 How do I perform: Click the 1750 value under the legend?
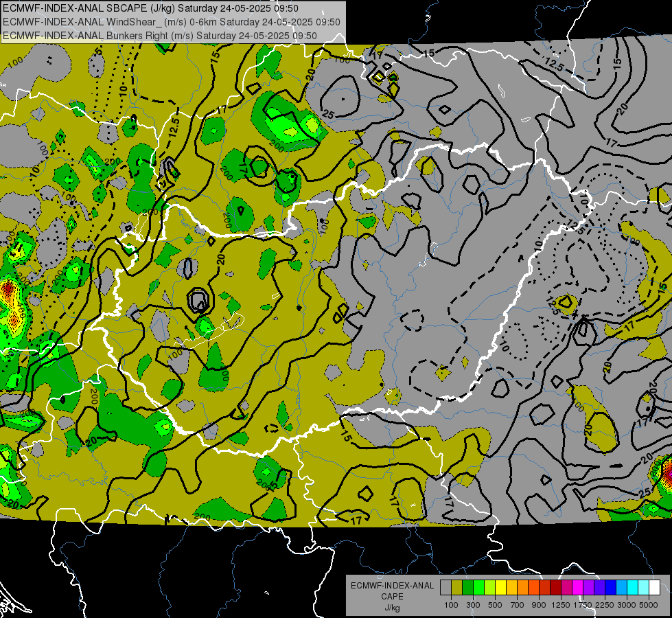(583, 605)
